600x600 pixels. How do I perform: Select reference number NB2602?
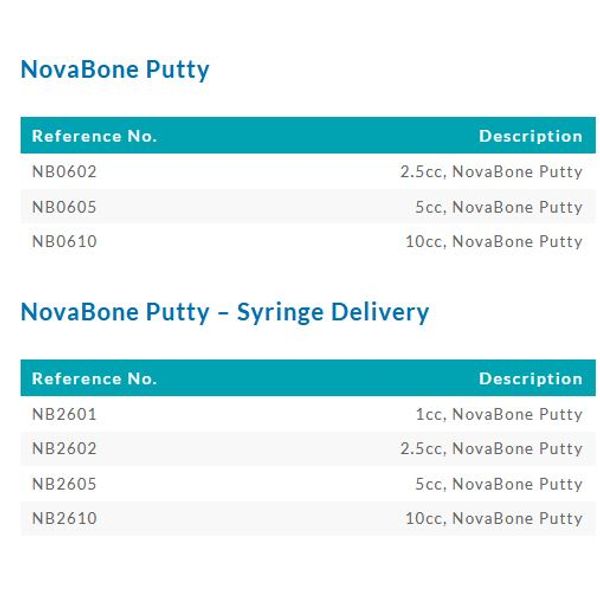pos(64,448)
